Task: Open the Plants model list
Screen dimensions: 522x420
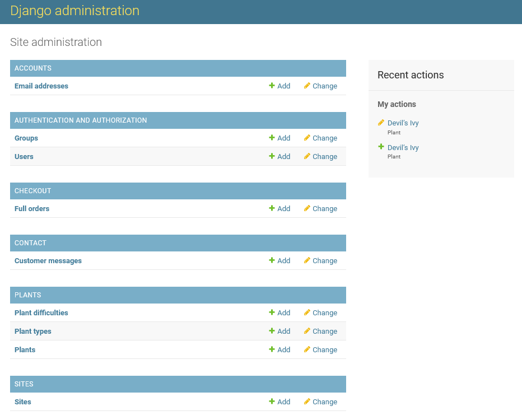Action: [25, 349]
